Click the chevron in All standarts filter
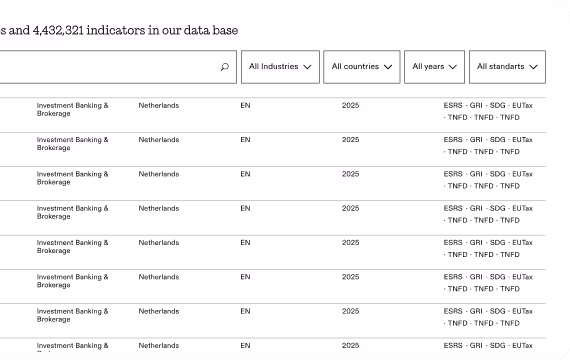Screen dimensions: 570x360 click(533, 67)
